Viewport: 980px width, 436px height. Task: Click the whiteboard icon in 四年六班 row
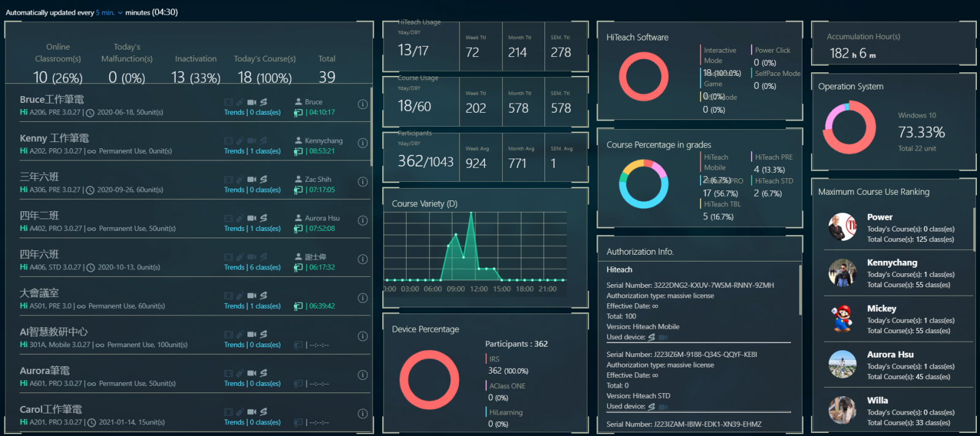[x=228, y=257]
